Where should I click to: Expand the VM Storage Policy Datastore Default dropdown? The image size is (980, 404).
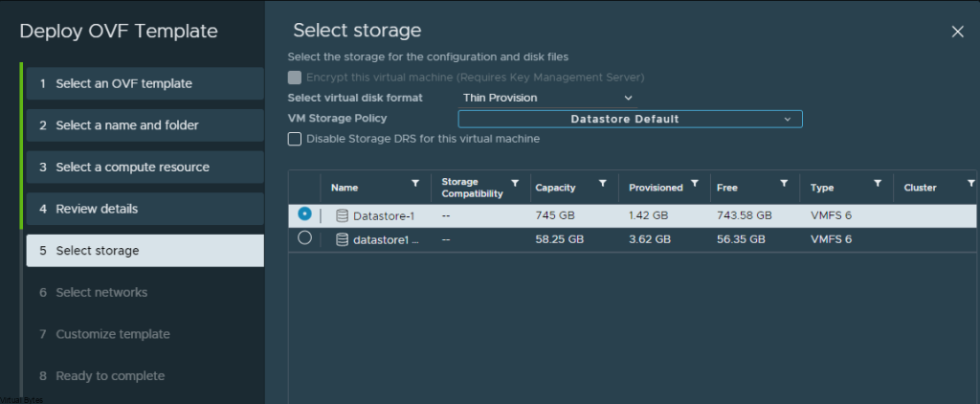click(x=630, y=119)
